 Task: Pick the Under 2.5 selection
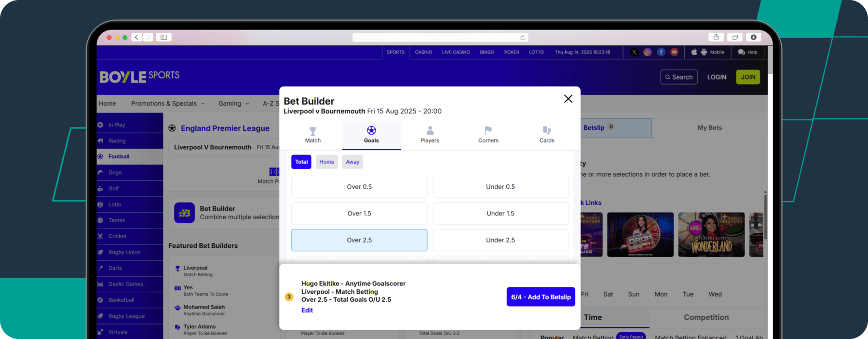pos(501,240)
